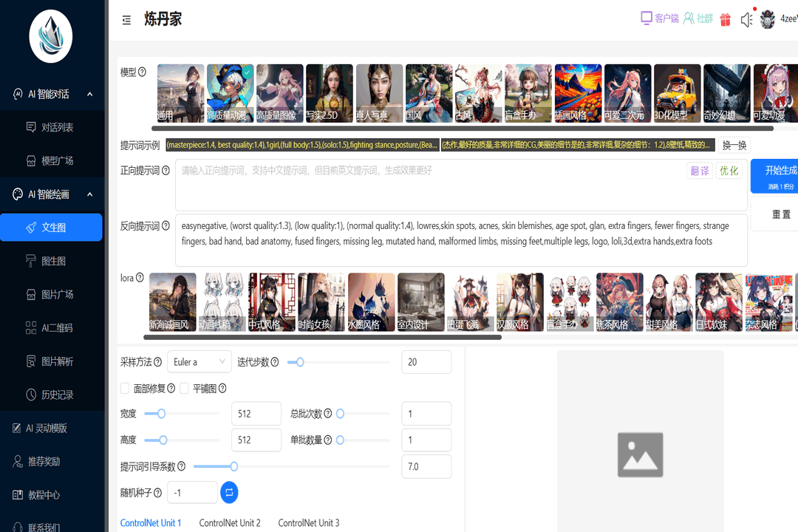Select the 国风 model thumbnail
798x532 pixels.
[428, 93]
